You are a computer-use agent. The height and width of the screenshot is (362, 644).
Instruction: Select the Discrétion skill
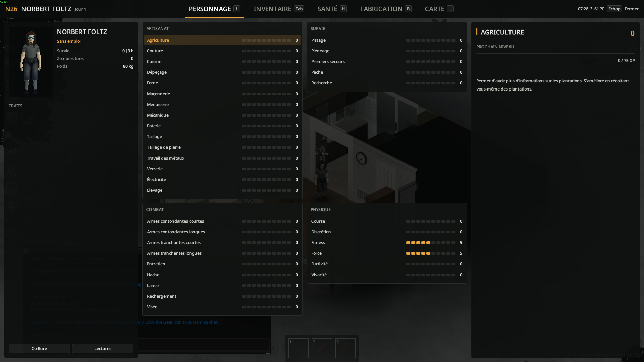tap(387, 232)
